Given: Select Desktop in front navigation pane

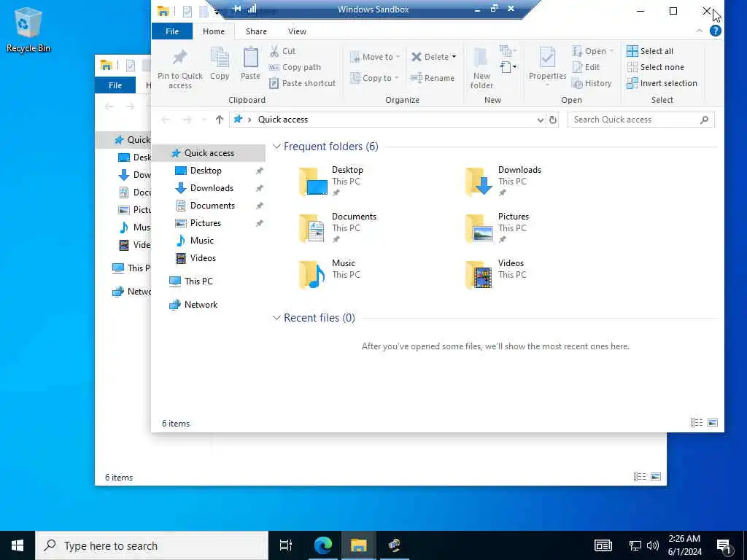Looking at the screenshot, I should [x=205, y=171].
